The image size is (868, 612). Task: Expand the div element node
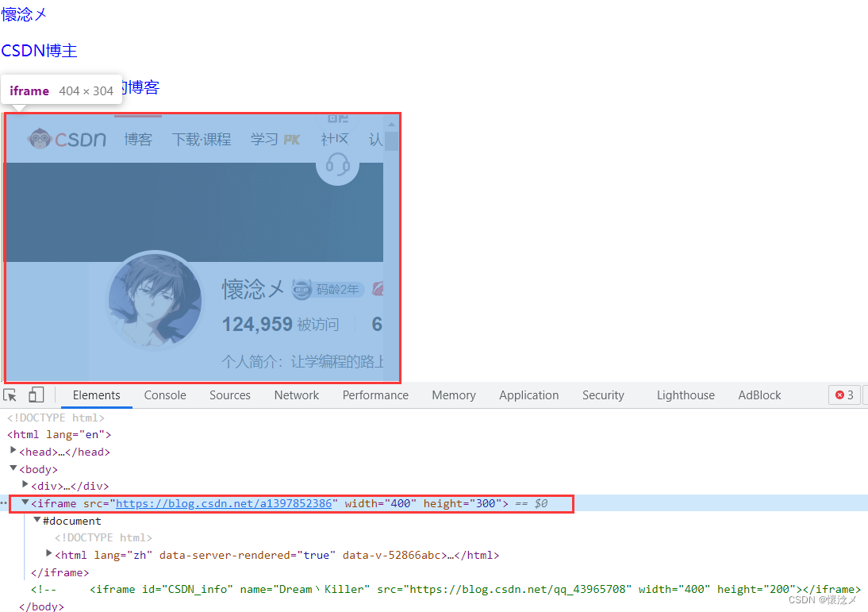pyautogui.click(x=25, y=485)
